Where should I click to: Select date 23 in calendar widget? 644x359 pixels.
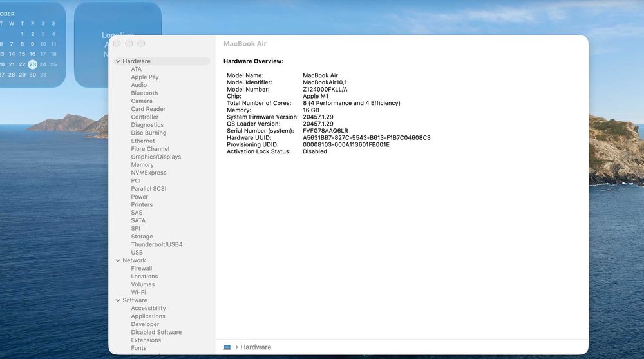click(32, 64)
